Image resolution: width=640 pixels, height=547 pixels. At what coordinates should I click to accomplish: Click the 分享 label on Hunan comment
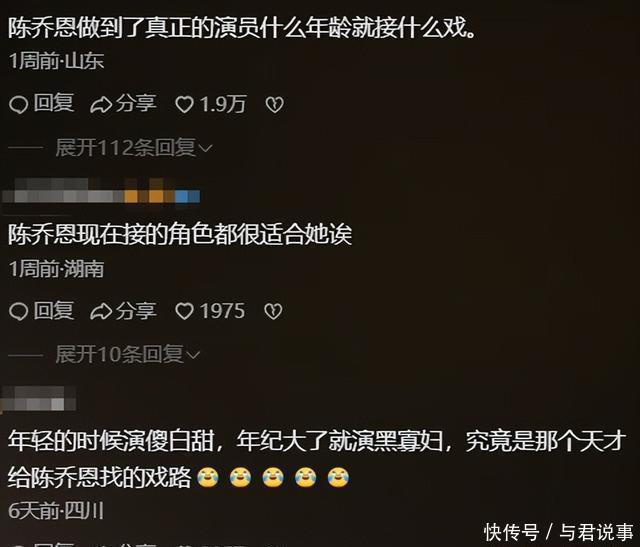(x=136, y=310)
